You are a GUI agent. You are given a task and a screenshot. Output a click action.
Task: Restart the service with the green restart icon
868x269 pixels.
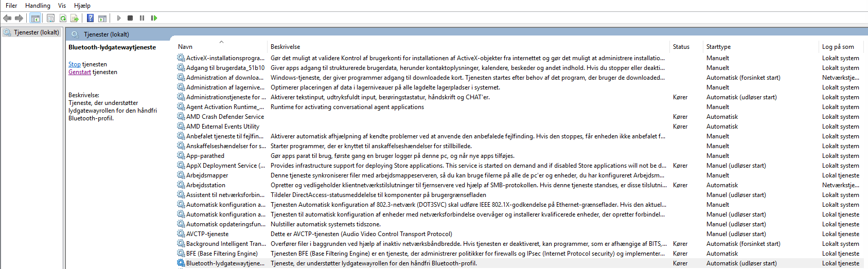click(154, 18)
